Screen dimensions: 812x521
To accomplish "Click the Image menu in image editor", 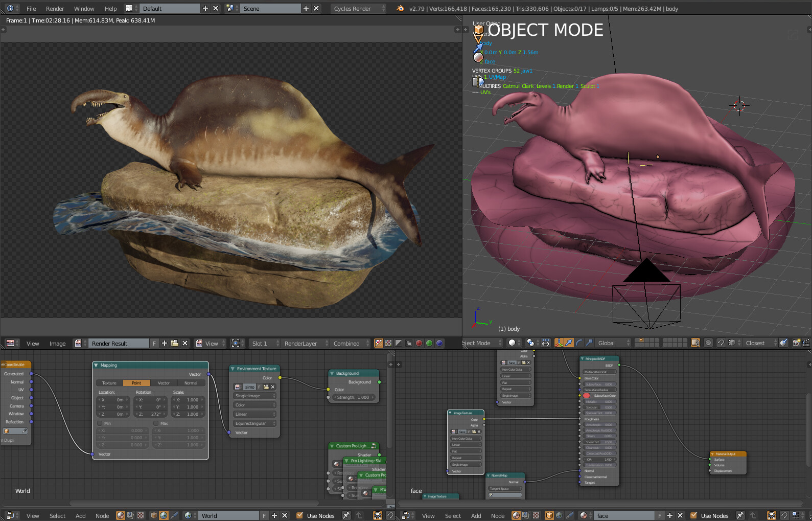I will [x=57, y=344].
